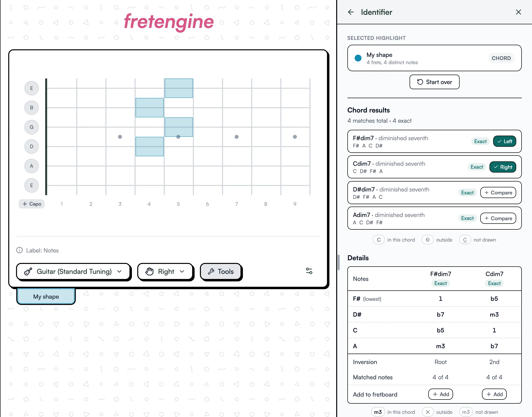Click the back arrow in Identifier panel
532x417 pixels.
tap(351, 12)
